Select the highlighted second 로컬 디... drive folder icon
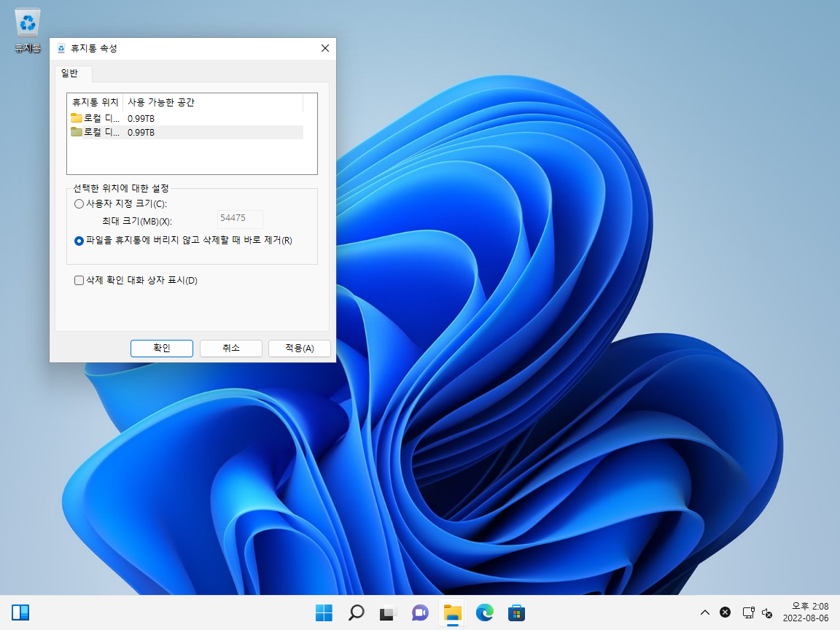The height and width of the screenshot is (630, 840). point(76,132)
